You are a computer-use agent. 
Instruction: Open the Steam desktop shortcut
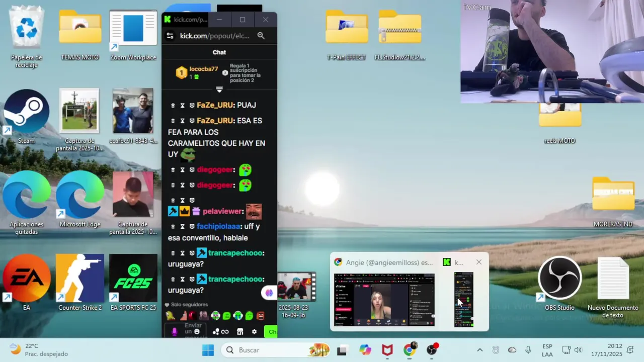click(x=26, y=117)
